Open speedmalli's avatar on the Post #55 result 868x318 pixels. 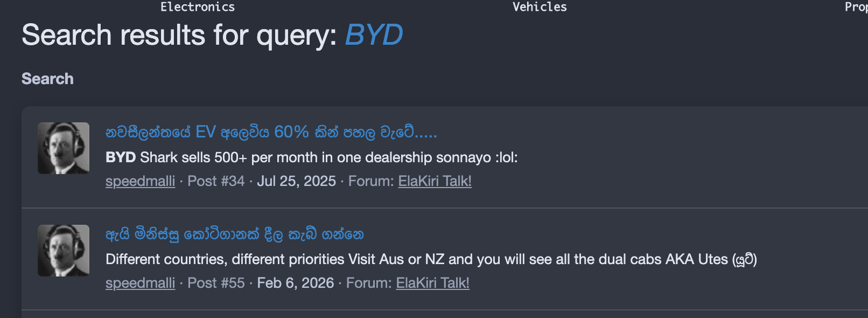click(x=64, y=251)
